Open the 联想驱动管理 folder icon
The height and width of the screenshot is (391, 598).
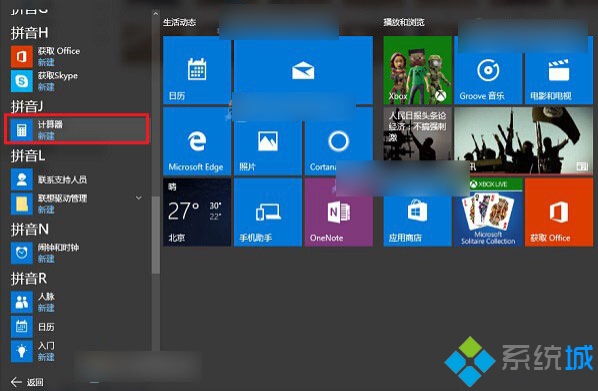coord(21,204)
